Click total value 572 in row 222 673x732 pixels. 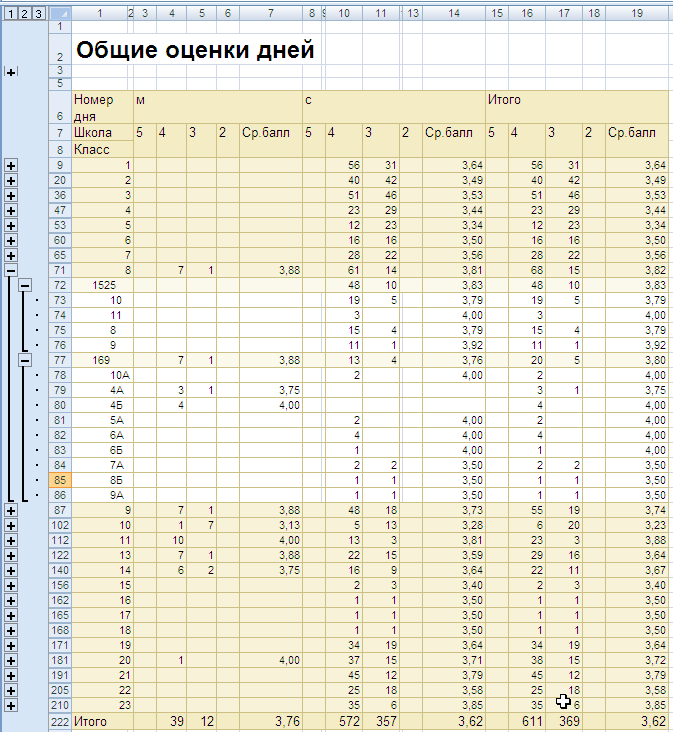click(x=344, y=722)
